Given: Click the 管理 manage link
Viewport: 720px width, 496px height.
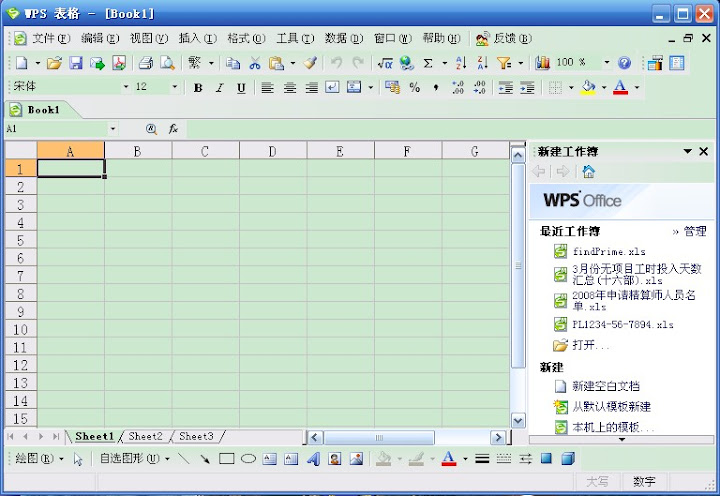Looking at the screenshot, I should (695, 231).
